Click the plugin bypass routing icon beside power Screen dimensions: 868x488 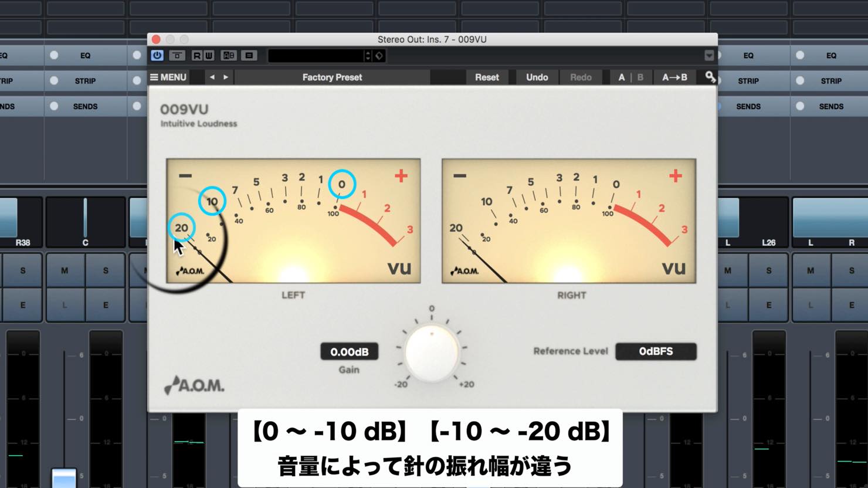[x=177, y=55]
